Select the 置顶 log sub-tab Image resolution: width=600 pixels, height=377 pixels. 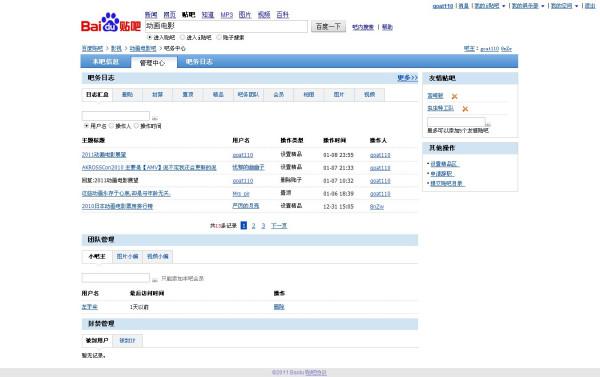(x=188, y=95)
